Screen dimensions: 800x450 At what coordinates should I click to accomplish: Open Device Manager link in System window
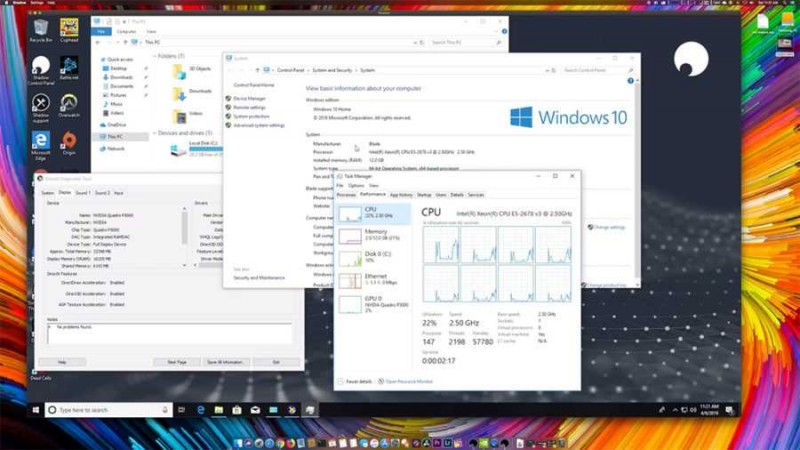(x=249, y=98)
